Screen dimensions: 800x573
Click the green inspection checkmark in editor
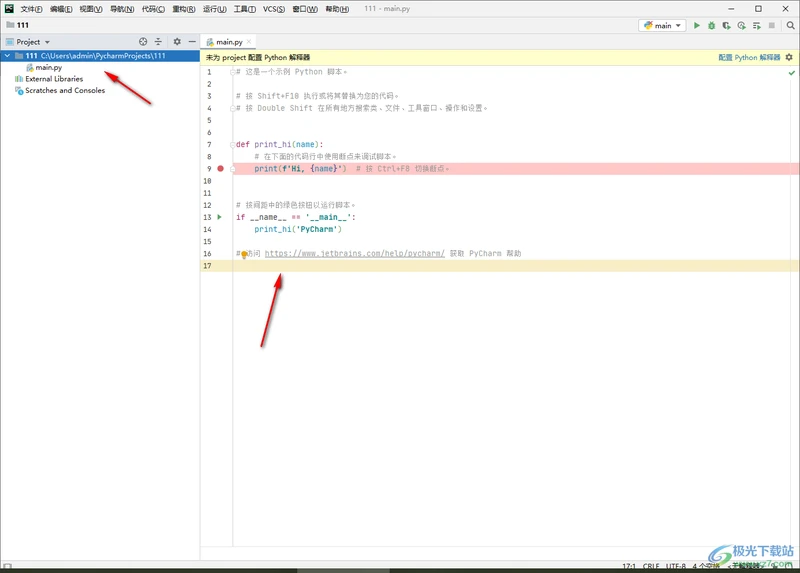[x=791, y=73]
